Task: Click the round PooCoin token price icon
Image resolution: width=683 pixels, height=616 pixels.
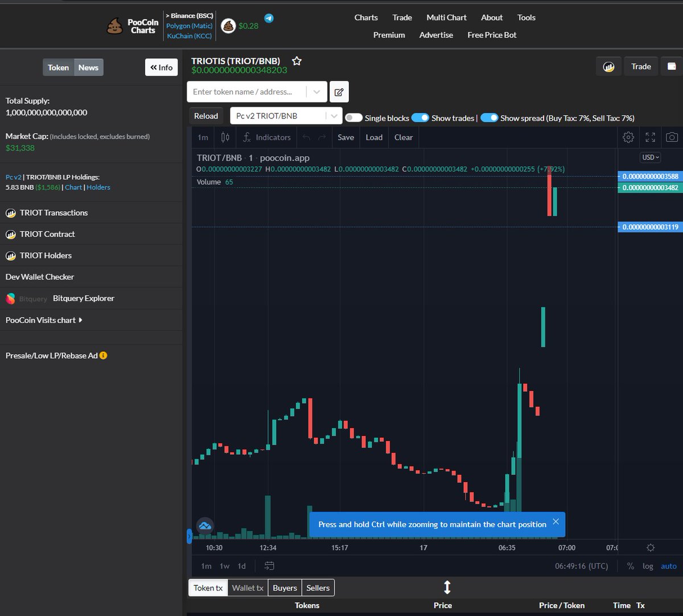Action: coord(228,26)
